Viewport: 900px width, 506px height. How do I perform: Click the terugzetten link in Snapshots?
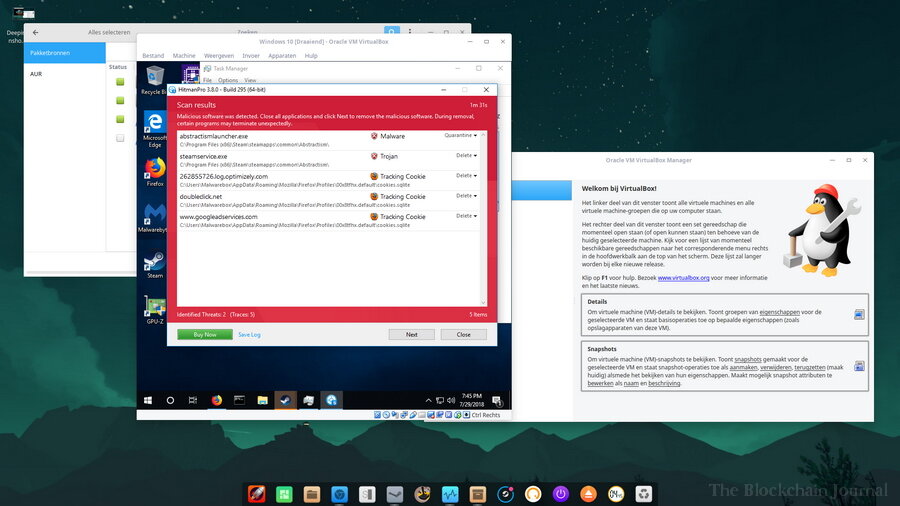[809, 367]
